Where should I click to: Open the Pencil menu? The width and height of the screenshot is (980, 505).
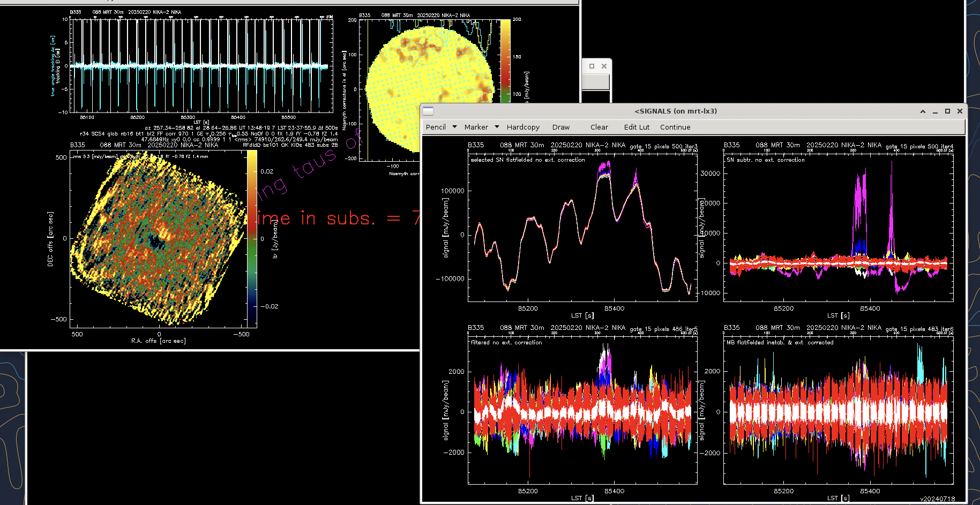point(436,127)
